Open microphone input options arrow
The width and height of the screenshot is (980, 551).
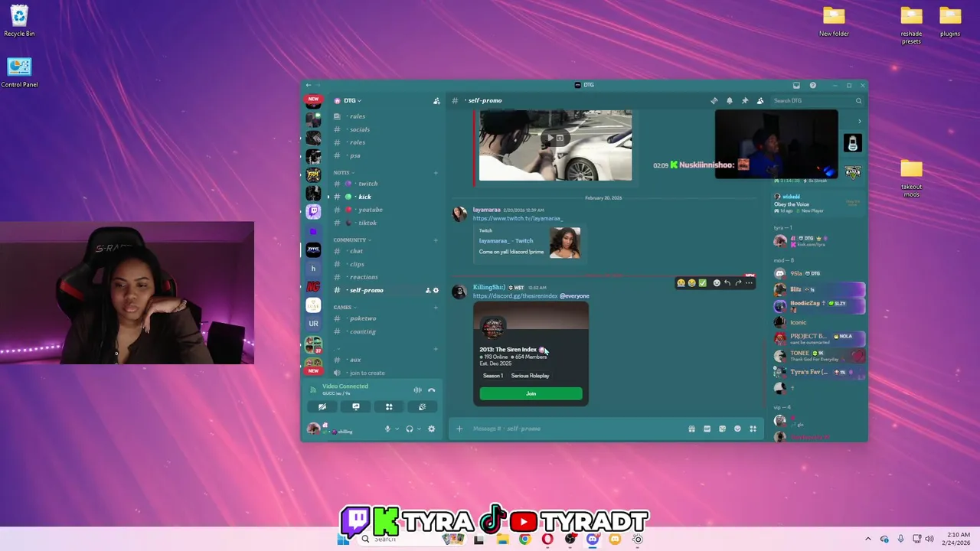tap(397, 429)
